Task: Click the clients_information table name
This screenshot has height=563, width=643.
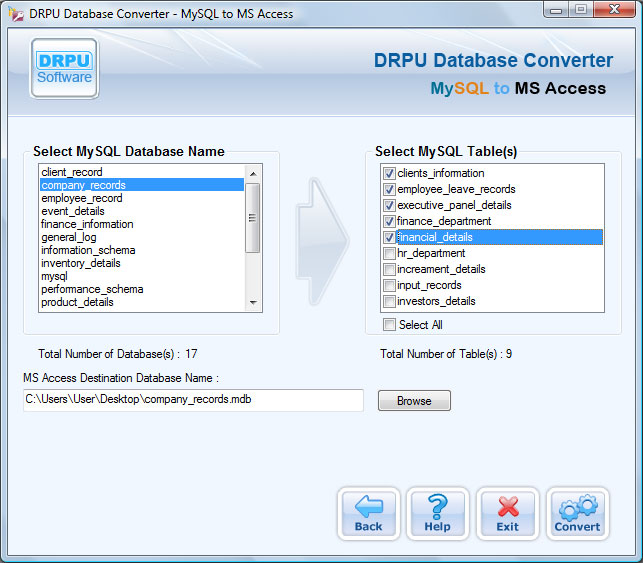Action: [441, 173]
